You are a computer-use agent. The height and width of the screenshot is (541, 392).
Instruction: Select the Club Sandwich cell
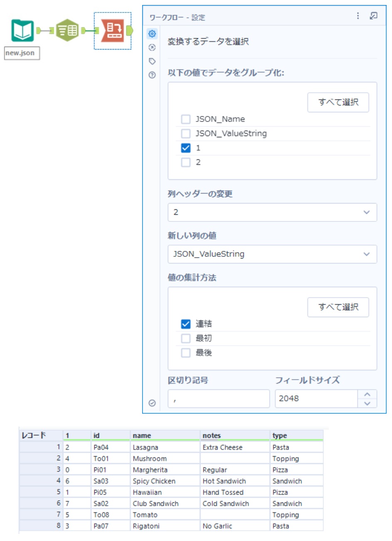(x=165, y=504)
